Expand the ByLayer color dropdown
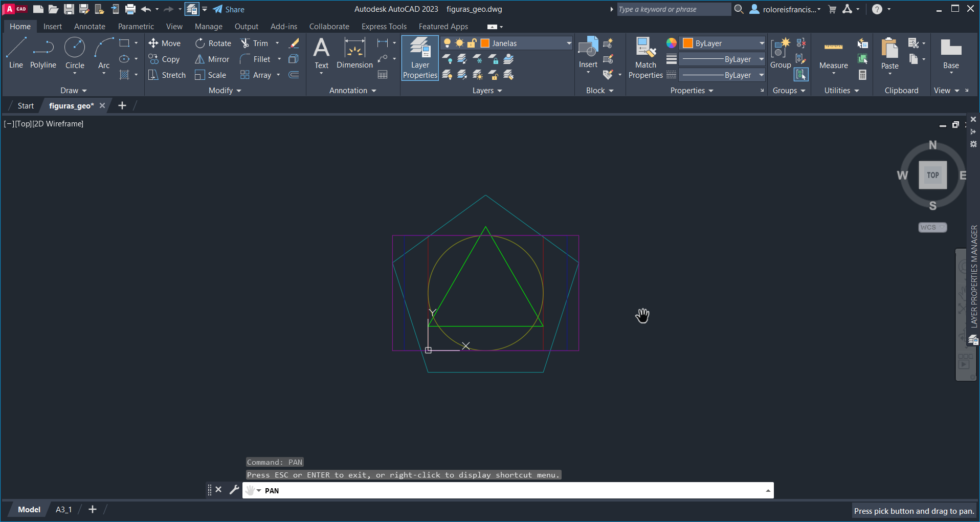 pyautogui.click(x=761, y=43)
